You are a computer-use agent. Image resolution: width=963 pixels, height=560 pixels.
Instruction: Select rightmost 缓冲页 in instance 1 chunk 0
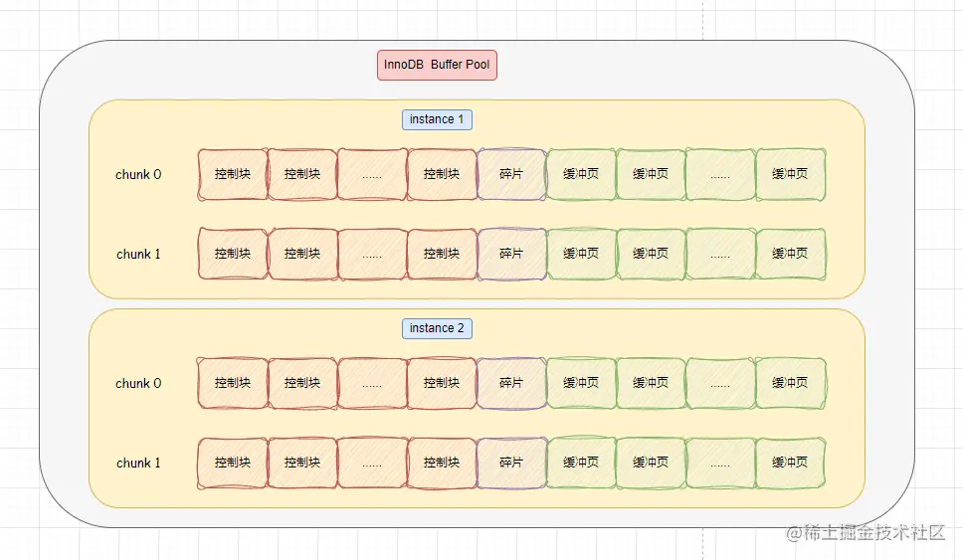tap(791, 174)
